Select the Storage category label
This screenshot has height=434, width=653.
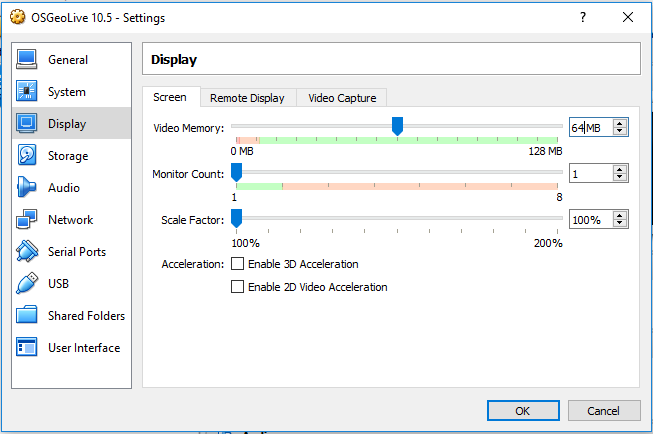(68, 156)
